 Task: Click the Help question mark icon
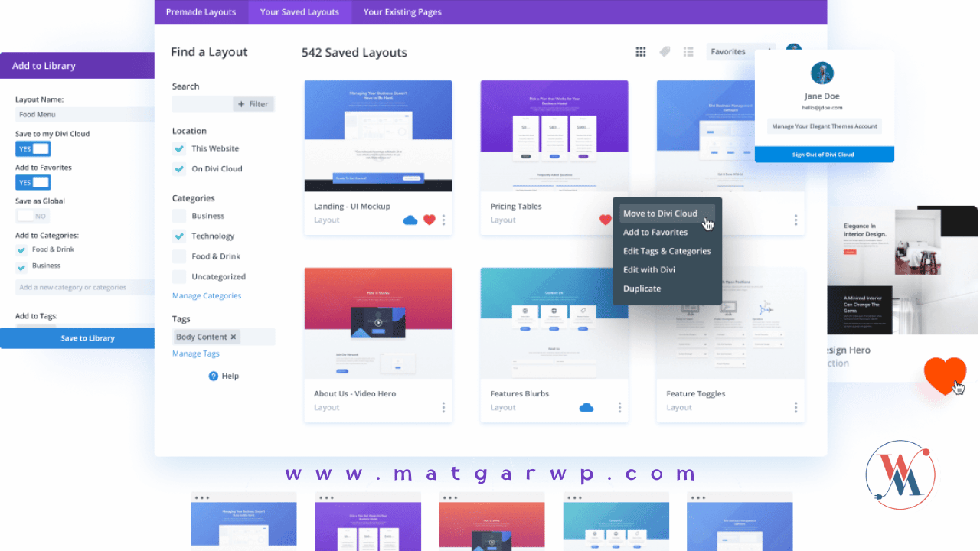click(x=214, y=377)
